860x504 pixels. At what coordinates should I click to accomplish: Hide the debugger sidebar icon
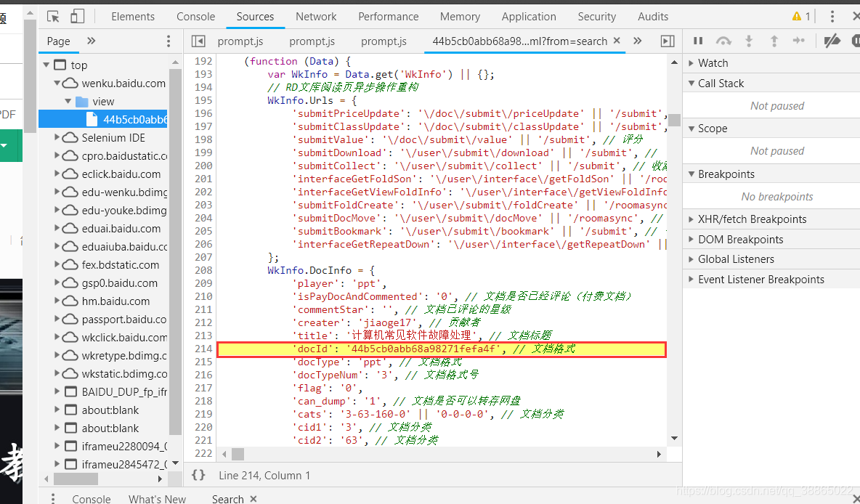(668, 41)
